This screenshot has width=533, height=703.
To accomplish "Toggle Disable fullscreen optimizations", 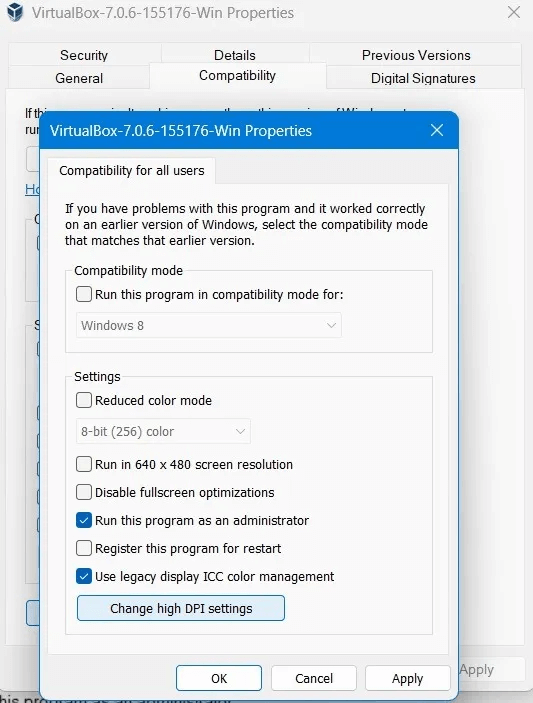I will pos(84,492).
